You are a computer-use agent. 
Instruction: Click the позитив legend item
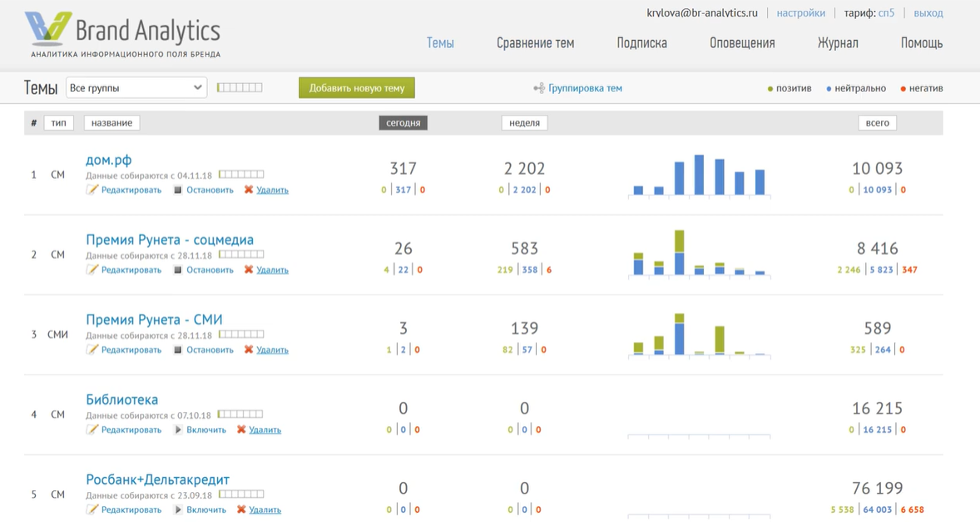[789, 88]
